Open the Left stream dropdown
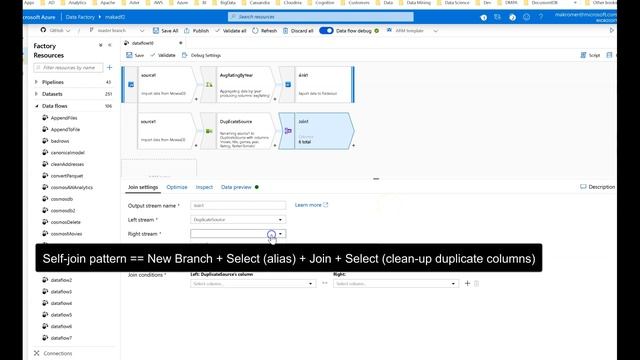640x360 pixels. 238,220
